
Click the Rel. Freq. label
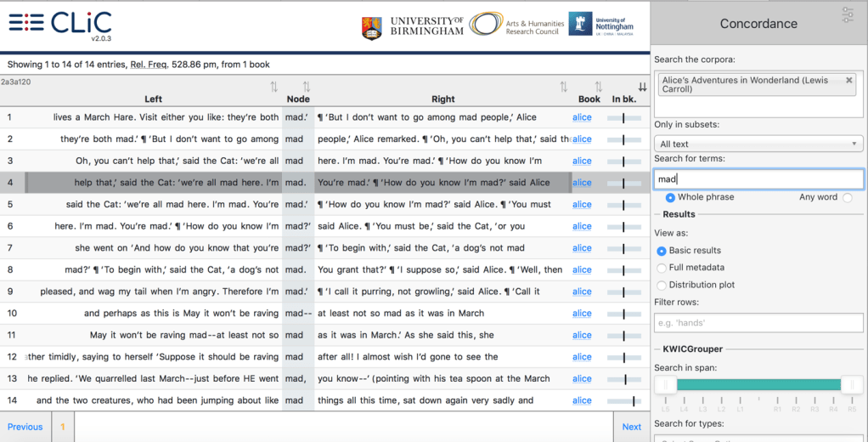(x=149, y=65)
